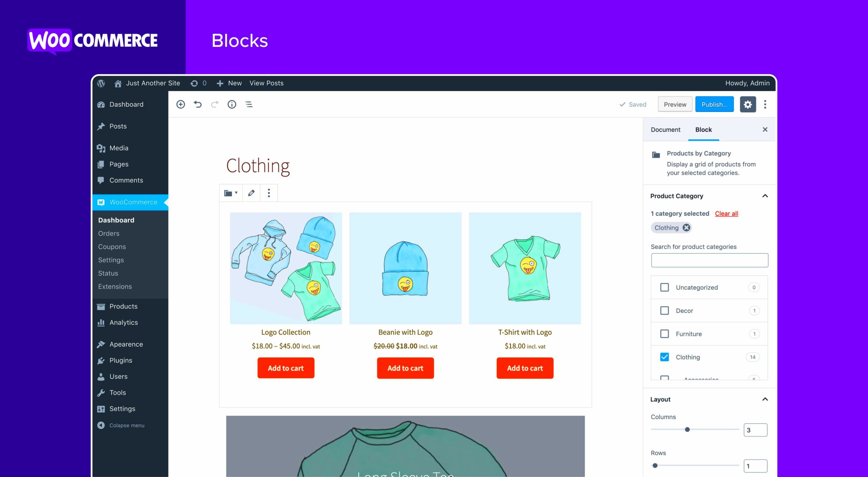Viewport: 868px width, 477px height.
Task: Drag the Columns slider
Action: pyautogui.click(x=686, y=429)
